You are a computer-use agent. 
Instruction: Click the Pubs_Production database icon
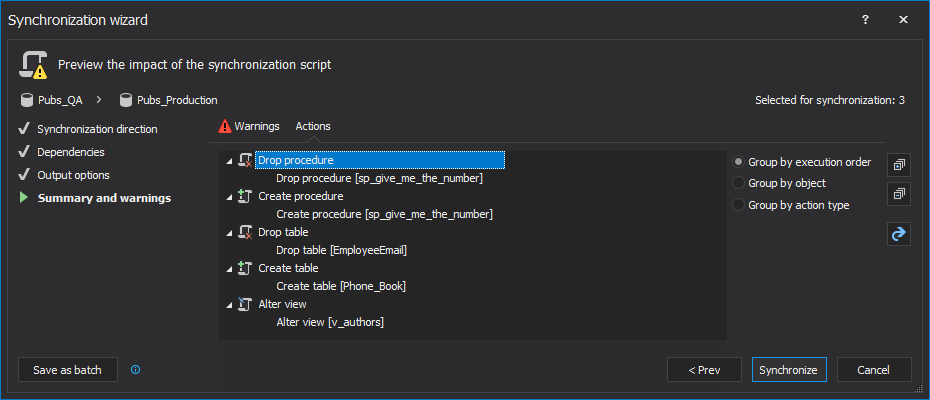(x=126, y=100)
